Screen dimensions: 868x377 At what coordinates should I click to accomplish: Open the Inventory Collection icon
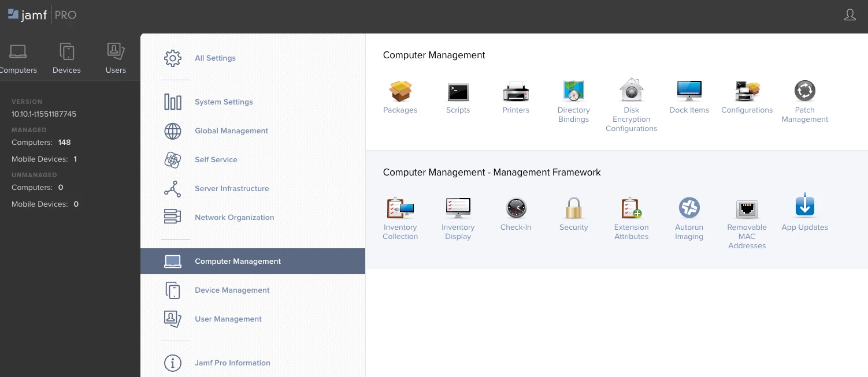[x=400, y=208]
